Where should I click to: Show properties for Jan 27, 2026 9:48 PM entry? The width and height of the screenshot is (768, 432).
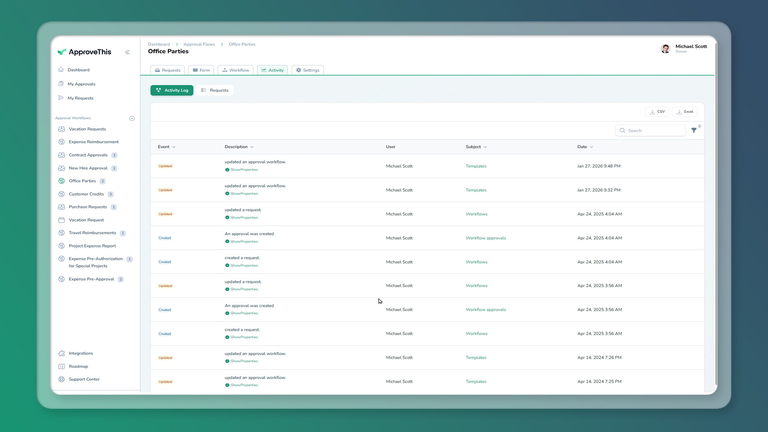tap(241, 169)
